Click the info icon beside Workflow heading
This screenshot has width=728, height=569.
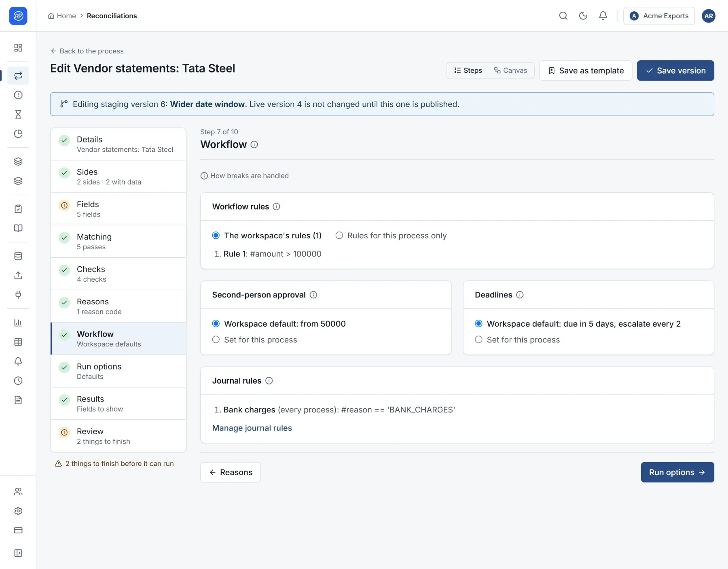click(254, 144)
